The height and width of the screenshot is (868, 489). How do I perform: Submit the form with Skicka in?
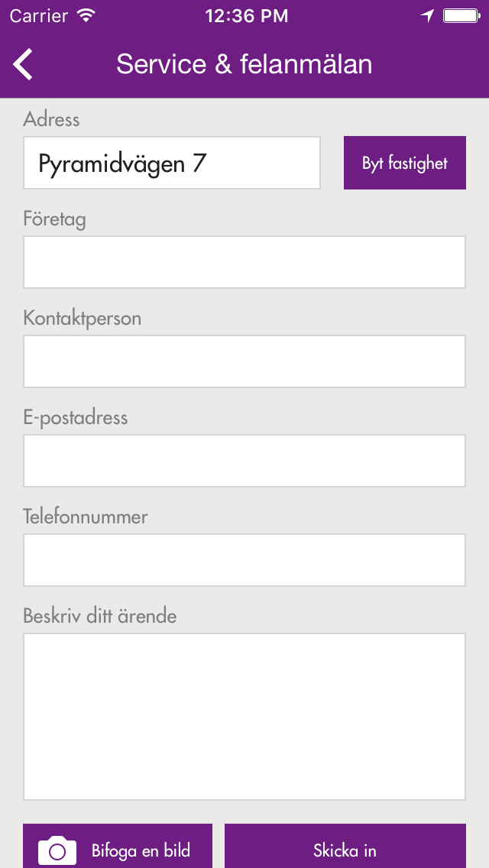click(345, 850)
